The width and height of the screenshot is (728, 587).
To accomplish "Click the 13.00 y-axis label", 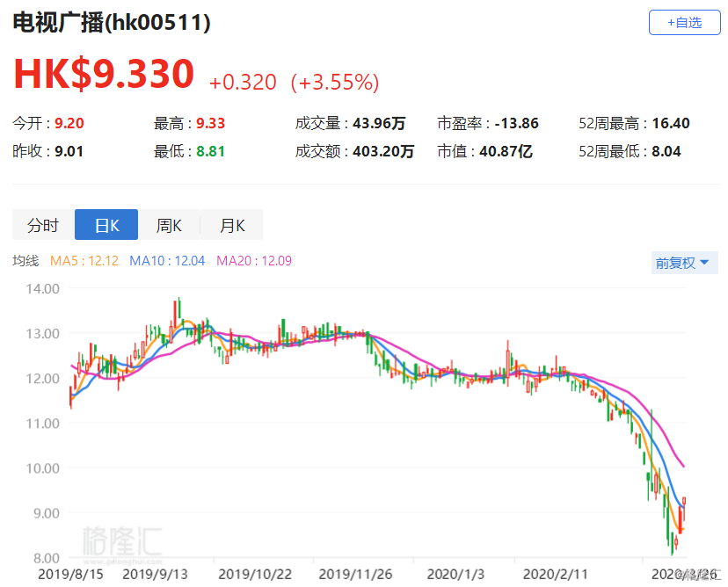I will pos(43,334).
